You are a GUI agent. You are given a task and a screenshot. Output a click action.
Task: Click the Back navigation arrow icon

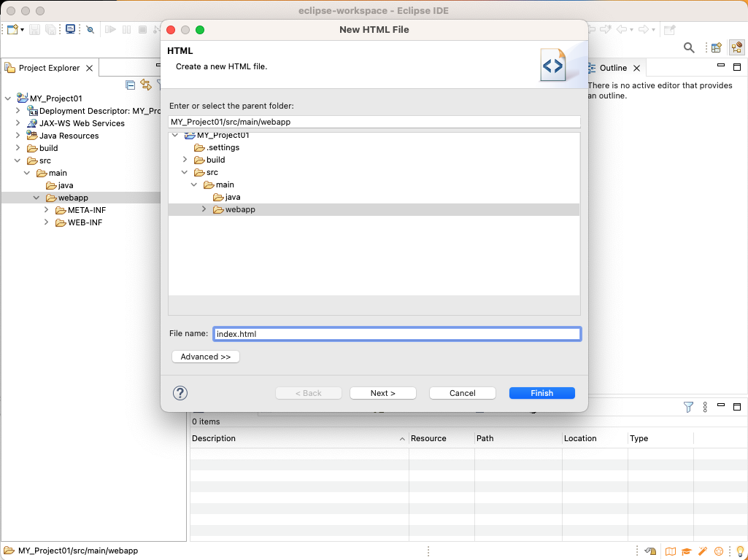[622, 30]
